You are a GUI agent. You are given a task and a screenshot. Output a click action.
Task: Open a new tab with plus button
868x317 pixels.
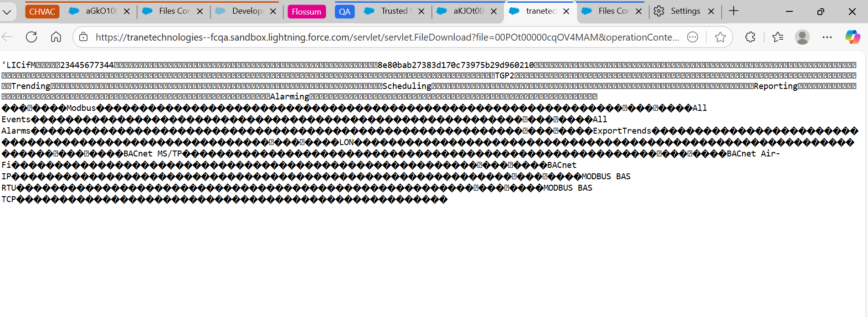coord(734,11)
